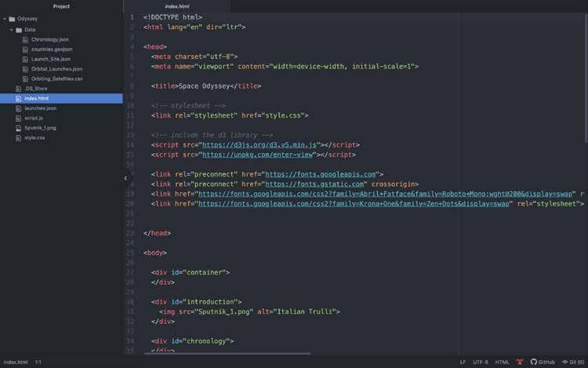Hide tree view with collapse arrow handle
The height and width of the screenshot is (368, 588).
coord(125,178)
